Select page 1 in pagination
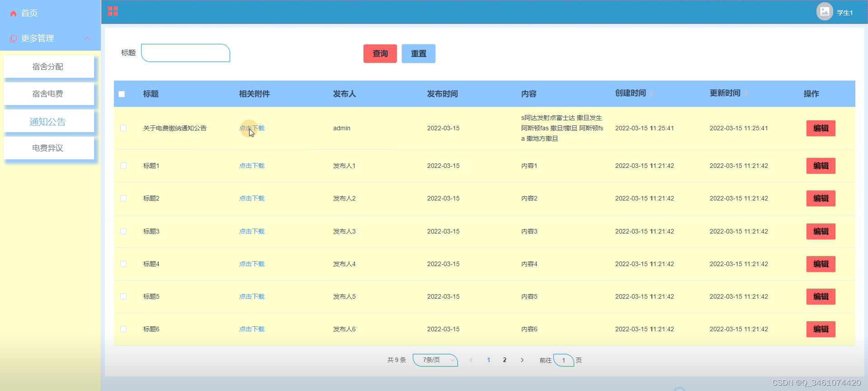 (x=489, y=360)
